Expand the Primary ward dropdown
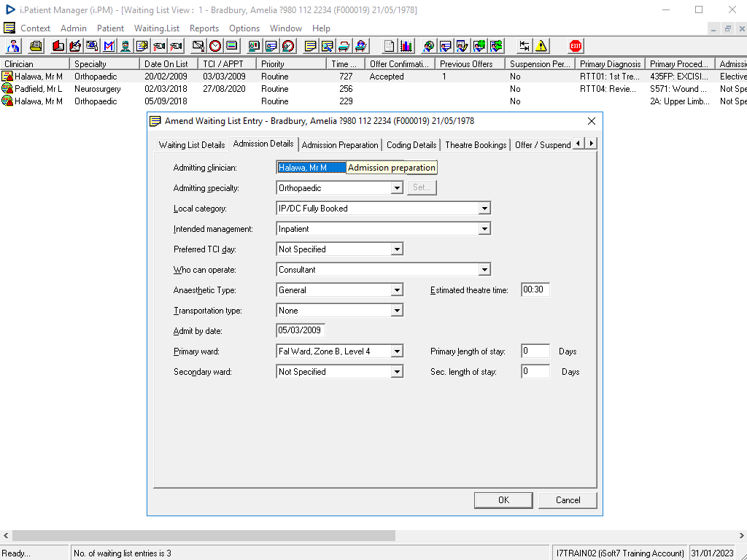This screenshot has height=560, width=747. (x=397, y=351)
